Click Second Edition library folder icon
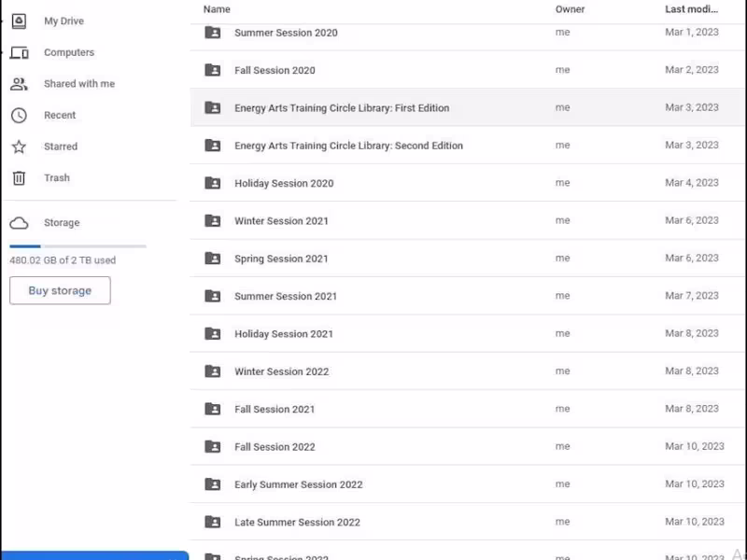This screenshot has height=560, width=747. click(213, 146)
